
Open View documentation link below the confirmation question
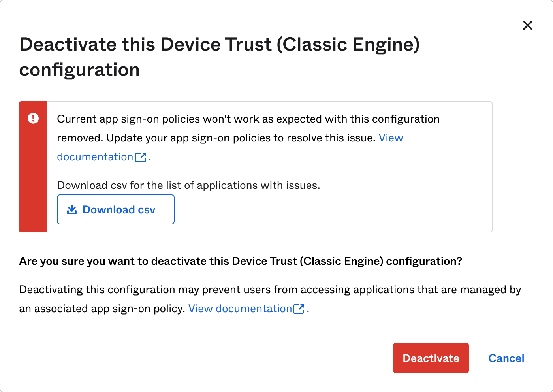click(240, 309)
